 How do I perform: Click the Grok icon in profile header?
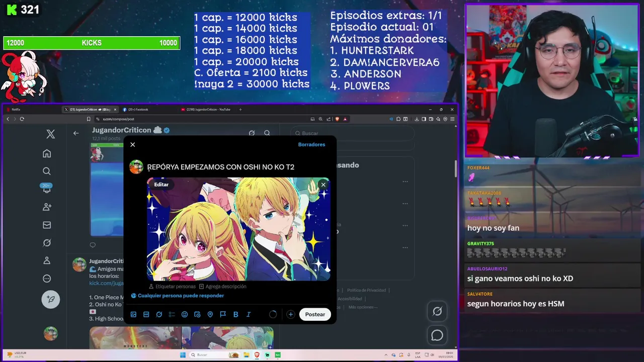pos(252,133)
